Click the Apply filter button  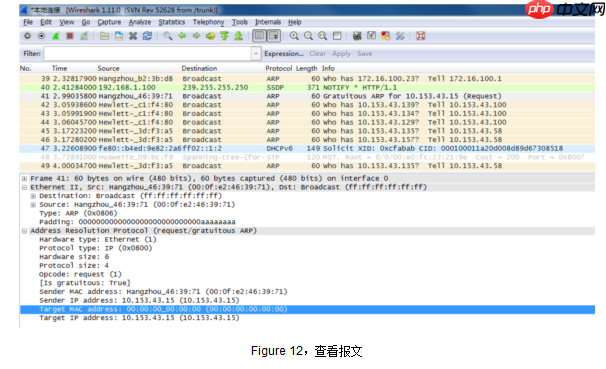coord(341,54)
